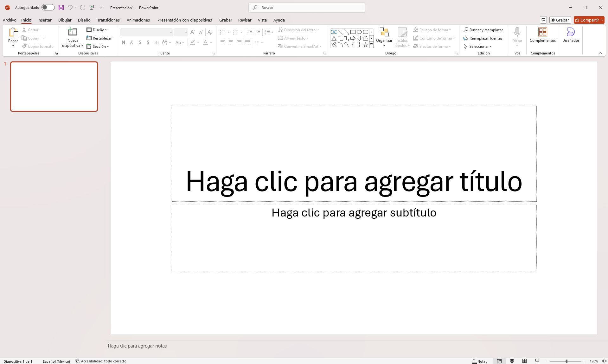The height and width of the screenshot is (364, 608).
Task: Click the Nueva diapositiva icon
Action: pyautogui.click(x=73, y=32)
